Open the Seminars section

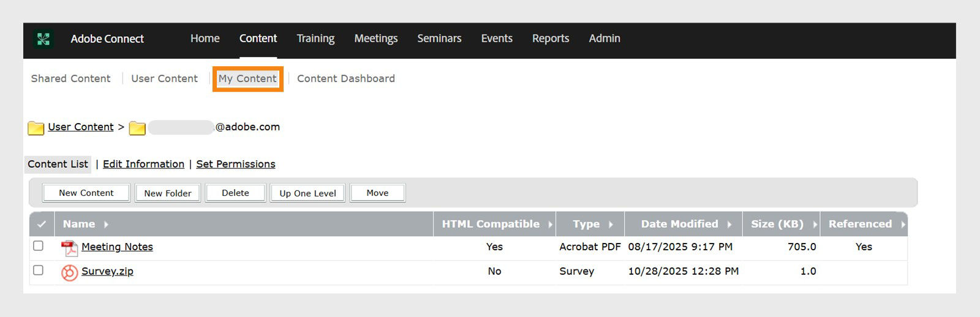[x=439, y=39]
